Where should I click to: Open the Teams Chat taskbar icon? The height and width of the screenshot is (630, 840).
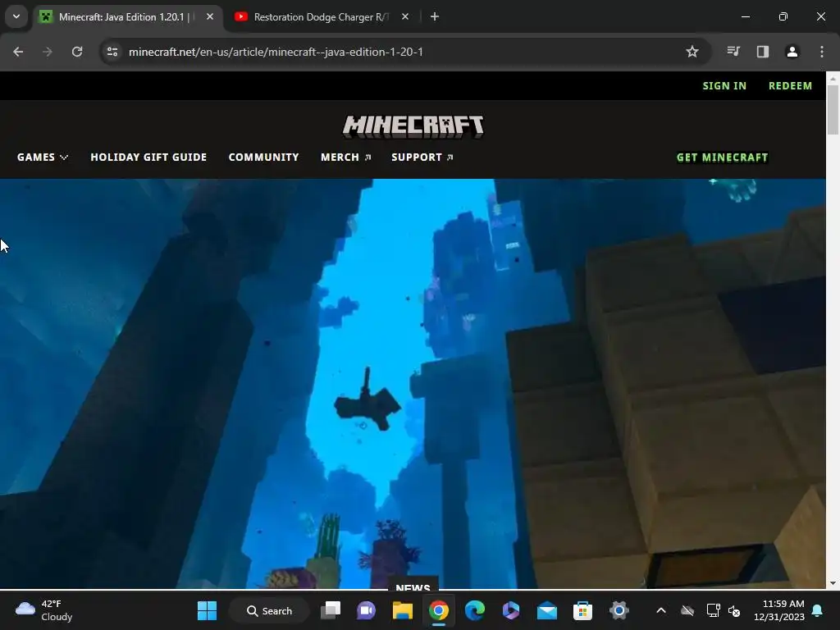click(367, 610)
